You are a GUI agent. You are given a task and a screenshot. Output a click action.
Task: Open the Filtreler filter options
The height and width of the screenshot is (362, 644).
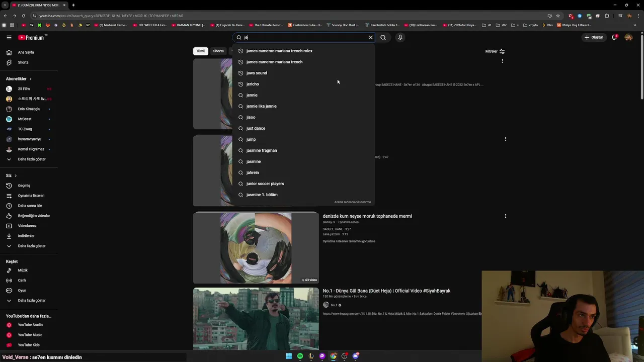[x=495, y=51]
